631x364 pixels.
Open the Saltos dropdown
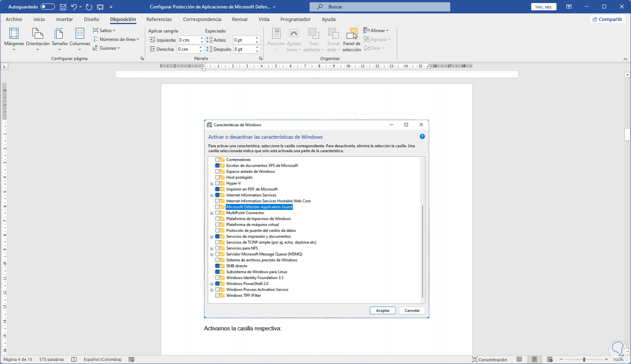coord(104,31)
